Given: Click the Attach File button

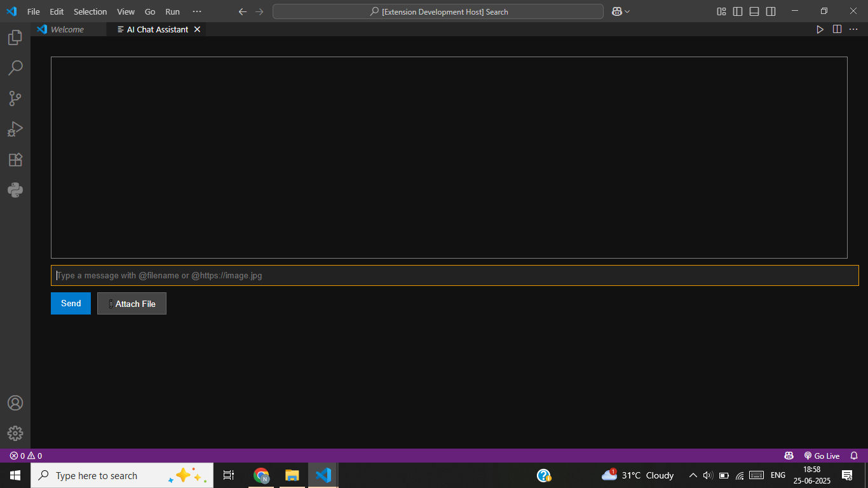Looking at the screenshot, I should (132, 303).
